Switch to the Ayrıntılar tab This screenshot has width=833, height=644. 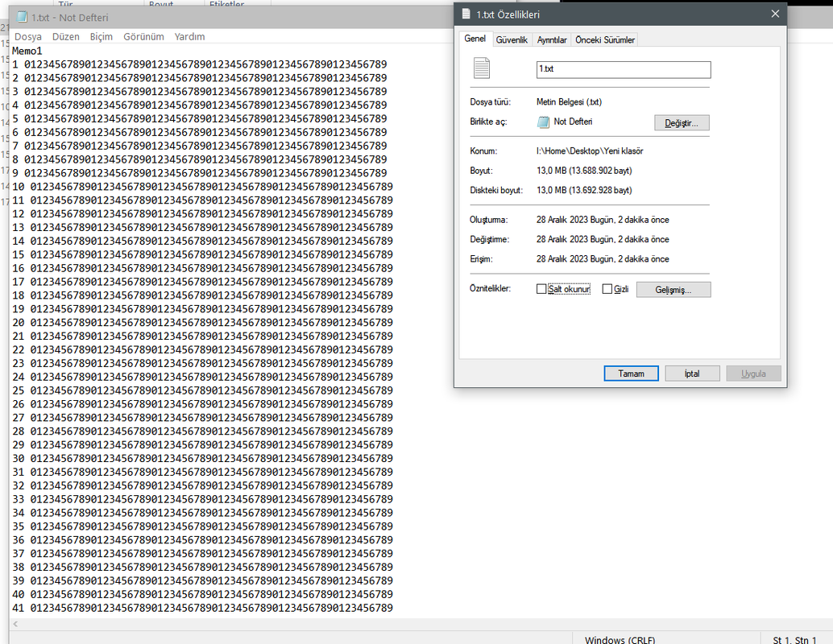click(551, 39)
